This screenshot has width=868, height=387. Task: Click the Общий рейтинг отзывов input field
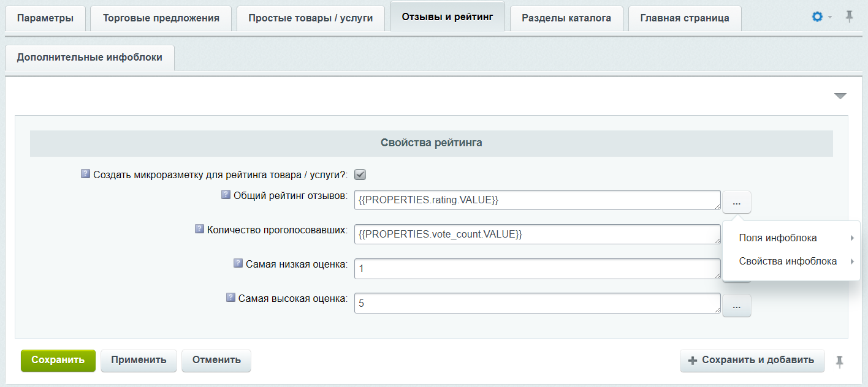[538, 200]
